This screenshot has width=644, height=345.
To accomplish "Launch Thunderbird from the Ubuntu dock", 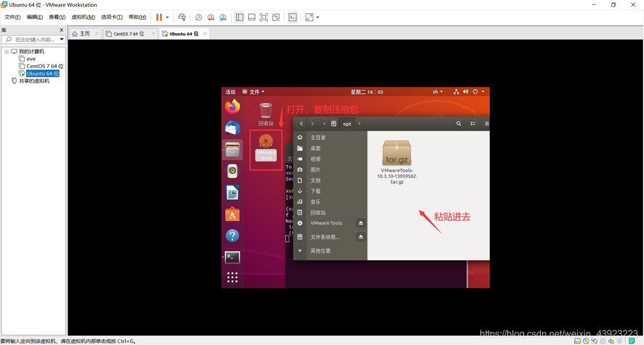I will pos(232,129).
